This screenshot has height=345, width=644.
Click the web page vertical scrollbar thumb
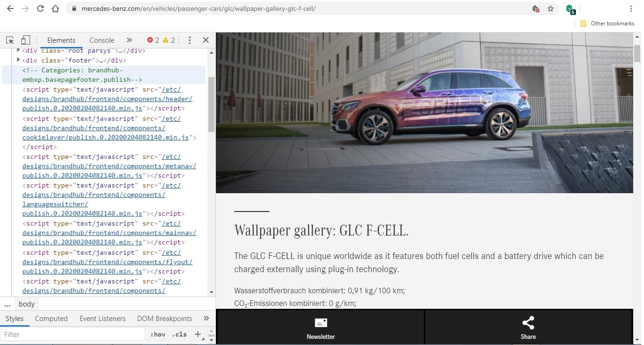(637, 53)
